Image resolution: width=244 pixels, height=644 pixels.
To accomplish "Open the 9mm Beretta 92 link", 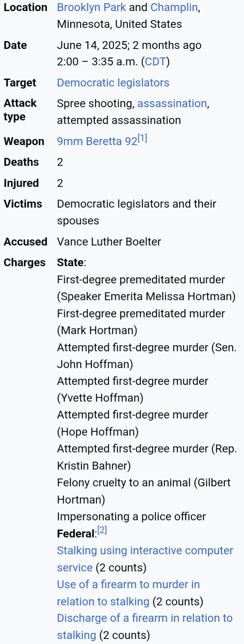I will tap(97, 141).
